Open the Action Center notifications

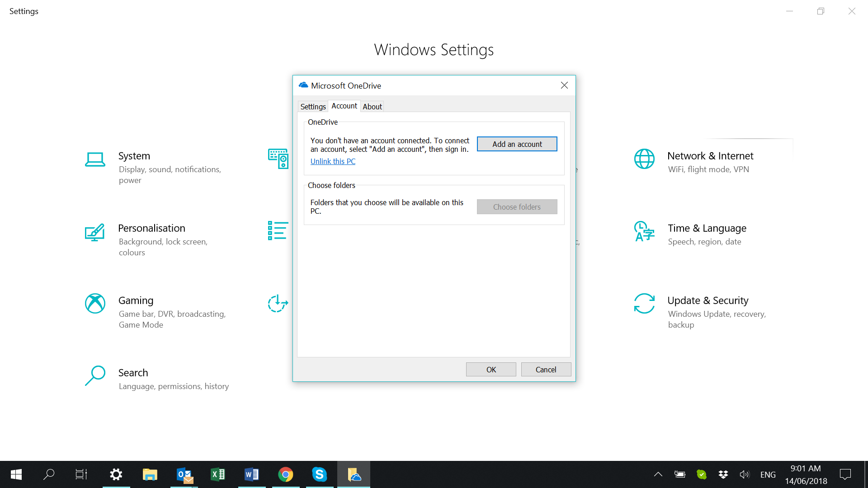845,474
